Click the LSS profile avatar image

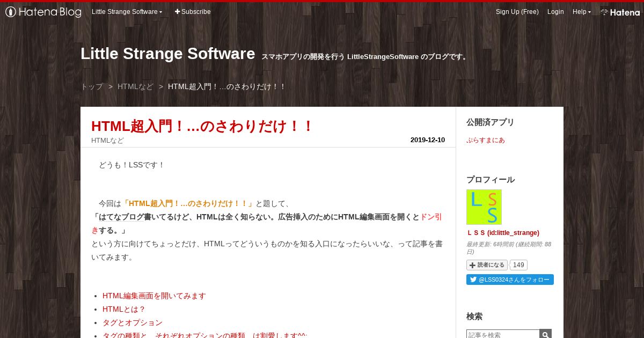484,207
